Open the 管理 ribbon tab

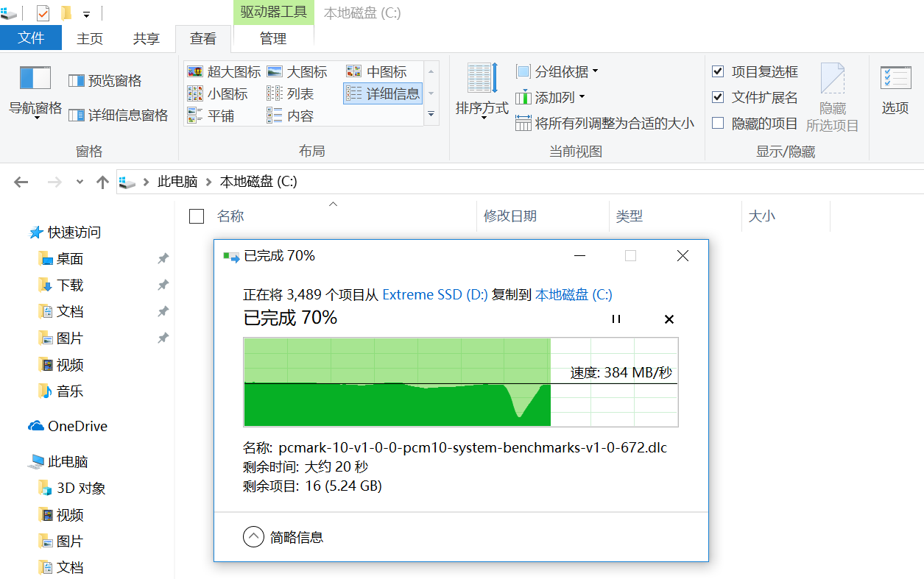click(x=273, y=39)
